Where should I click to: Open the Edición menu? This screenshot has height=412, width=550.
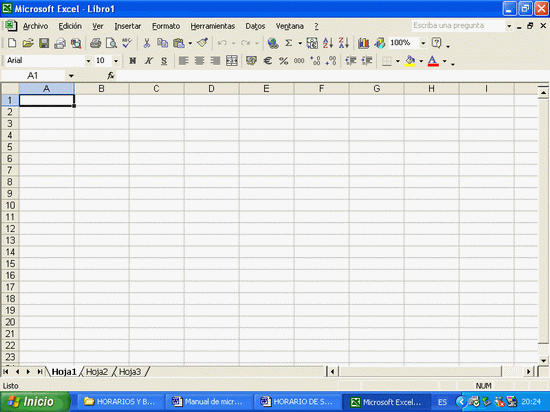point(70,26)
